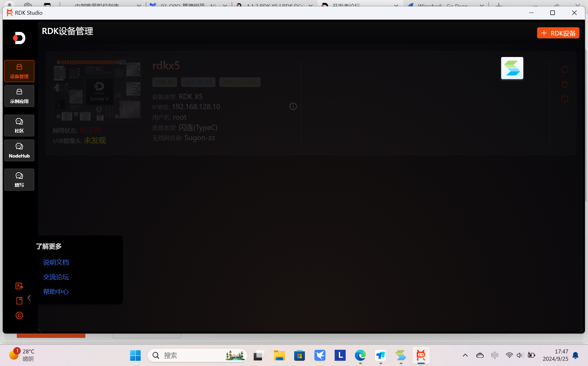Click the IP address 192.168.128.10
588x366 pixels.
(x=196, y=107)
